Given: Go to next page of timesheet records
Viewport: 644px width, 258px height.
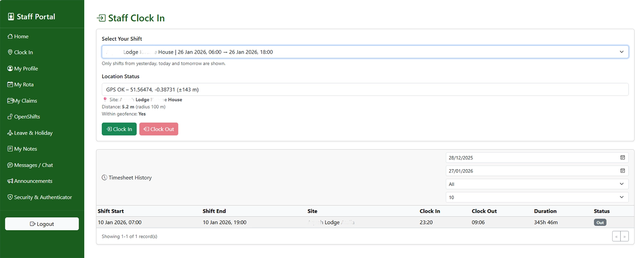Looking at the screenshot, I should coord(624,236).
